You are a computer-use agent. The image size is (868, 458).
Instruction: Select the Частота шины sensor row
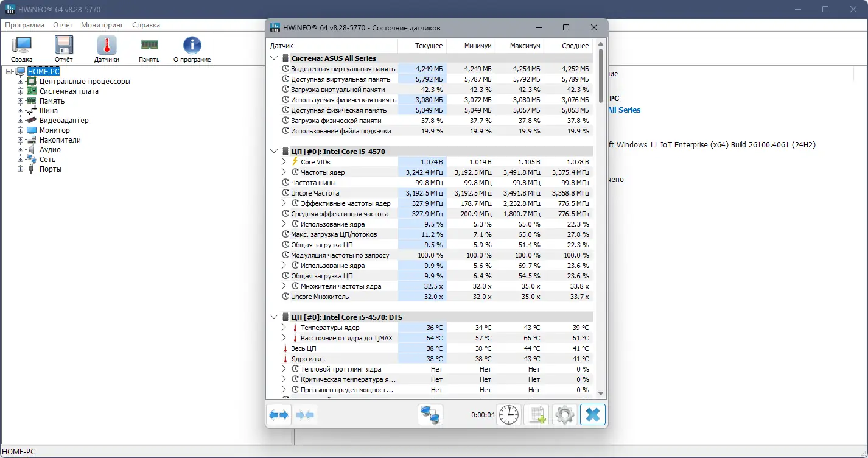430,183
